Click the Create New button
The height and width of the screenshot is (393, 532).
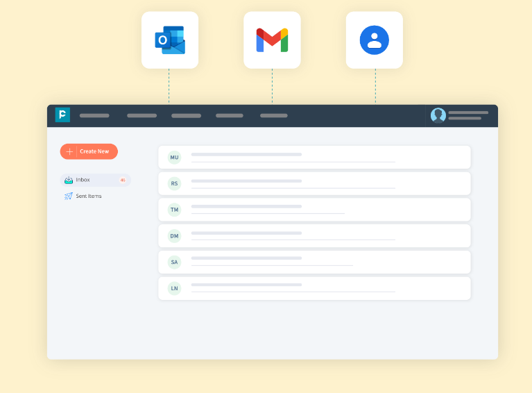pyautogui.click(x=89, y=151)
